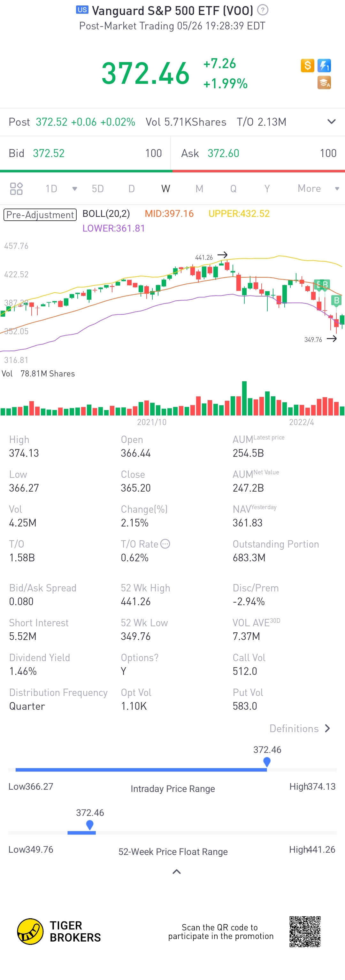Open the chart layout grid icon
The width and height of the screenshot is (345, 980).
pos(16,189)
